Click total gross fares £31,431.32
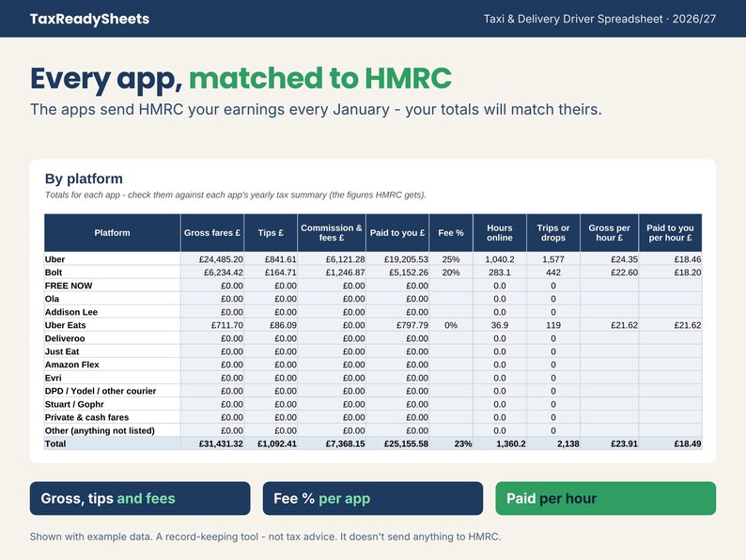The width and height of the screenshot is (746, 560). tap(212, 443)
